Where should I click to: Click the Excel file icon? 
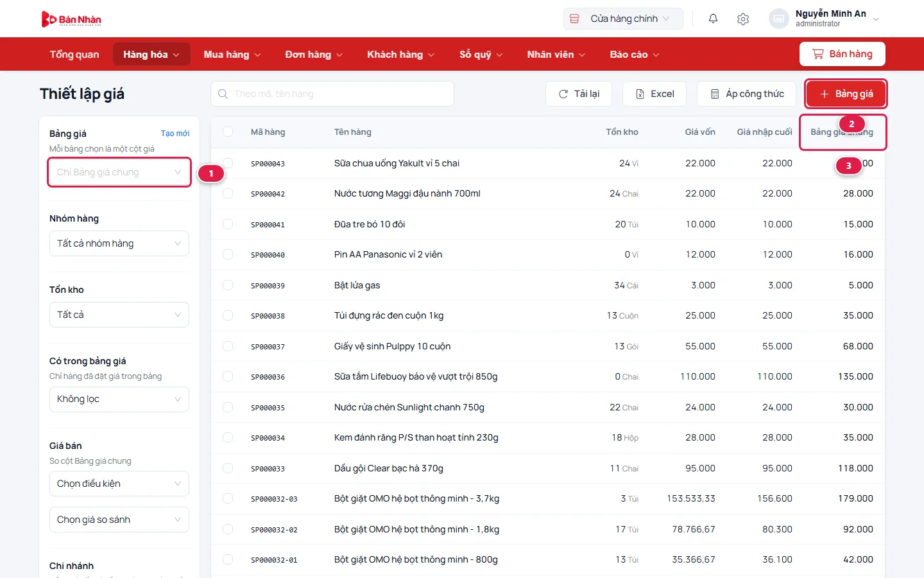click(x=640, y=94)
